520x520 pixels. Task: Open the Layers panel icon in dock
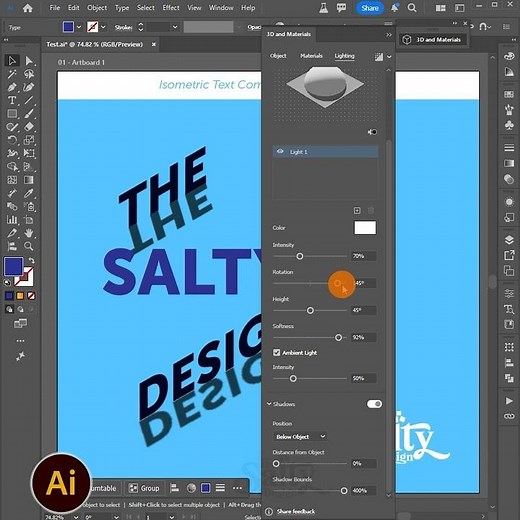[509, 240]
